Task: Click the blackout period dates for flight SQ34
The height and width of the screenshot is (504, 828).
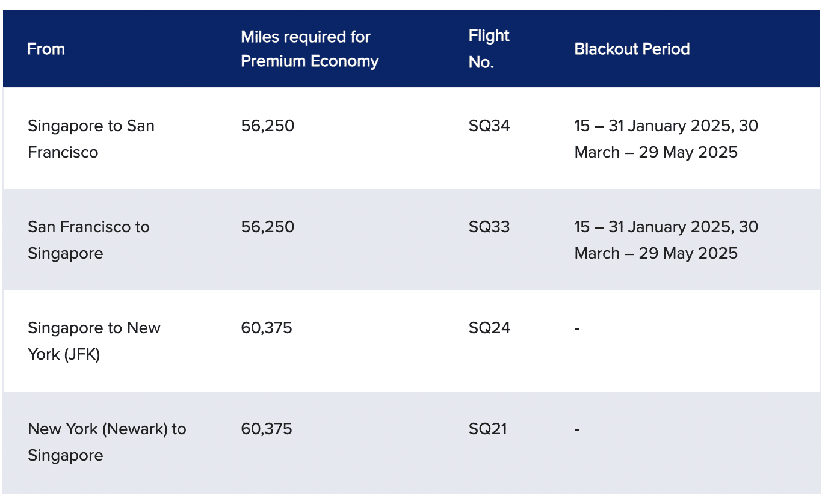Action: [666, 139]
